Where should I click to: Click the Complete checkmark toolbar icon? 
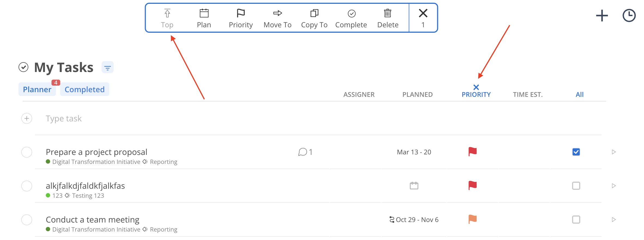[351, 13]
